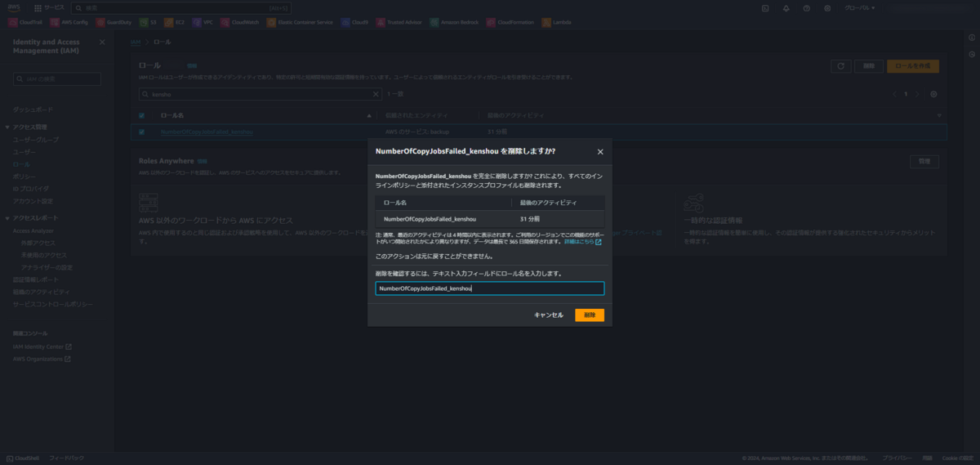The image size is (980, 465).
Task: Open the AWS logo home
Action: coord(15,7)
